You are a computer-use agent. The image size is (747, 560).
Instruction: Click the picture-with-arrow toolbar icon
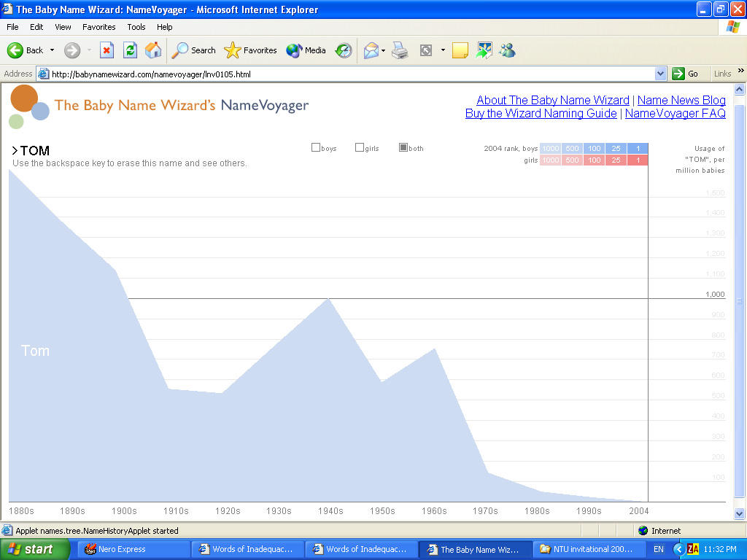coord(484,50)
